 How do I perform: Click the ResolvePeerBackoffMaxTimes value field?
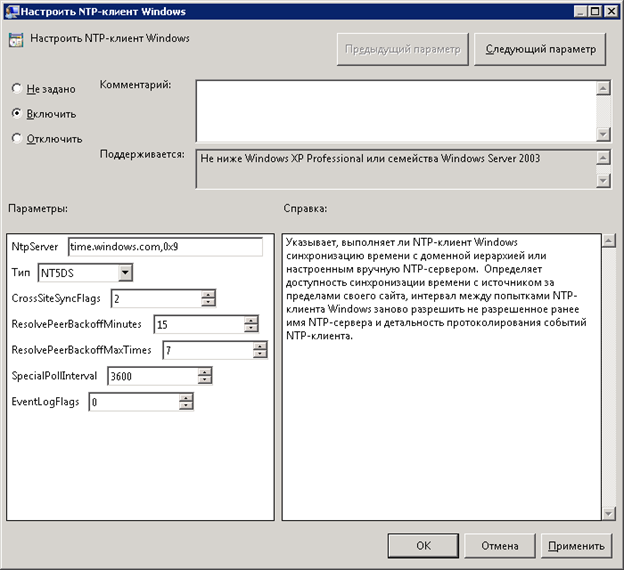point(209,350)
